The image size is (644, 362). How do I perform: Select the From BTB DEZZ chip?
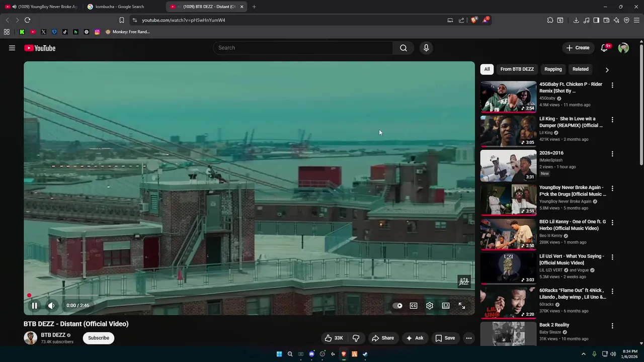(517, 69)
